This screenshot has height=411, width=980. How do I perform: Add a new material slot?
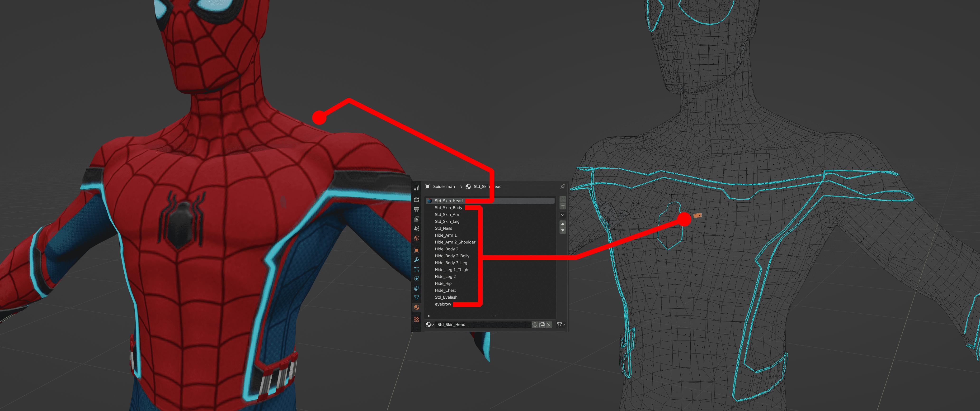pyautogui.click(x=563, y=199)
